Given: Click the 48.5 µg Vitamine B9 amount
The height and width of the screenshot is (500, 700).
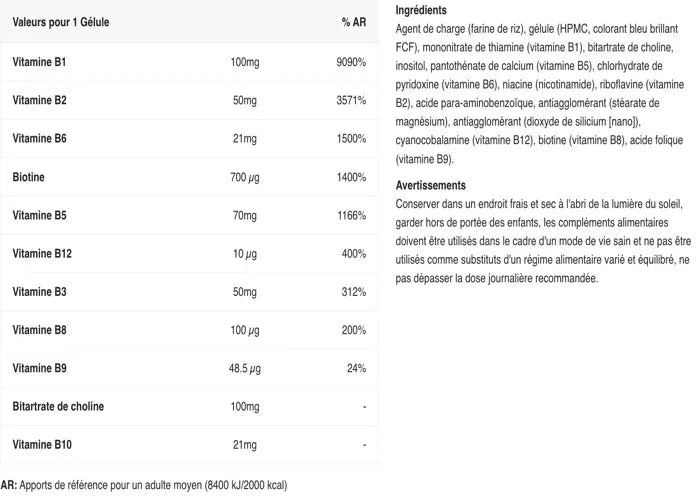Looking at the screenshot, I should coord(244,368).
